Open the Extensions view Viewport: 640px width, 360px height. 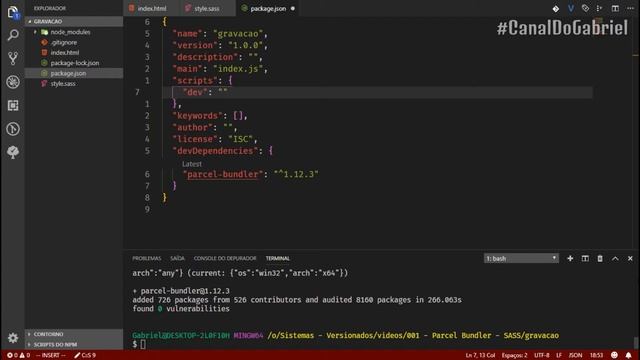click(13, 105)
